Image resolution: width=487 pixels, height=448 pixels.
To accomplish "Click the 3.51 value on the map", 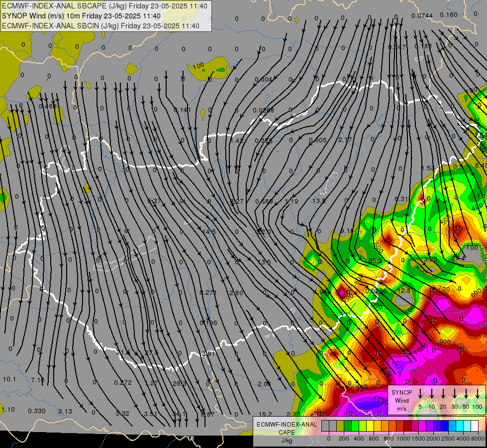I will [151, 414].
